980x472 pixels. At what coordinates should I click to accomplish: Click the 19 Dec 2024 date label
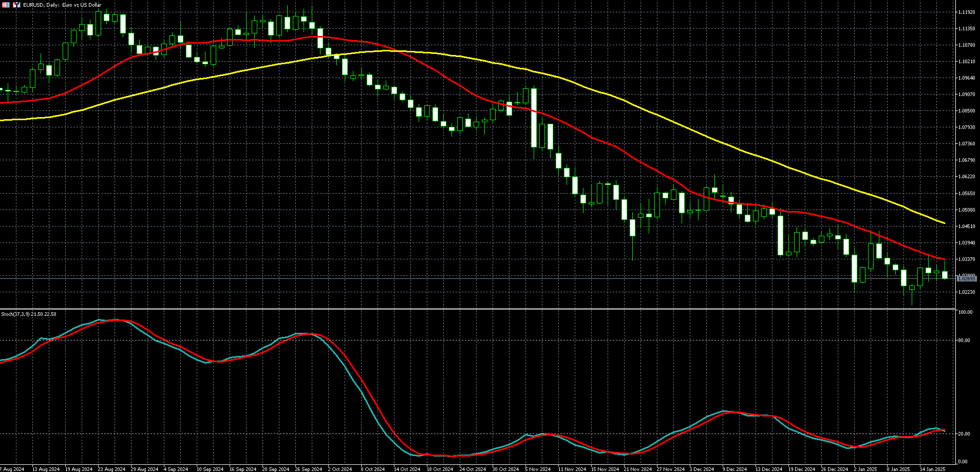(x=802, y=469)
